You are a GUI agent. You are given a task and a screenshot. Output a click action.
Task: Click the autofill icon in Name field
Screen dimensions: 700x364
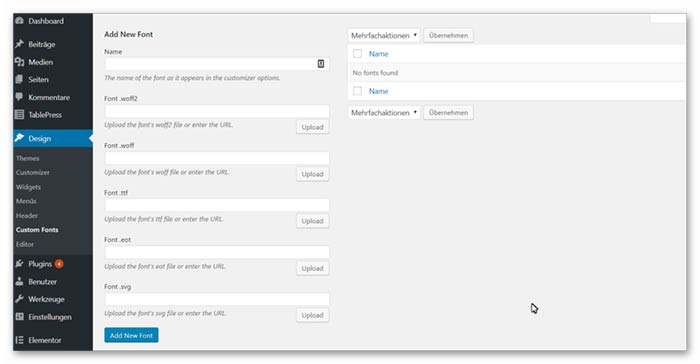point(321,64)
